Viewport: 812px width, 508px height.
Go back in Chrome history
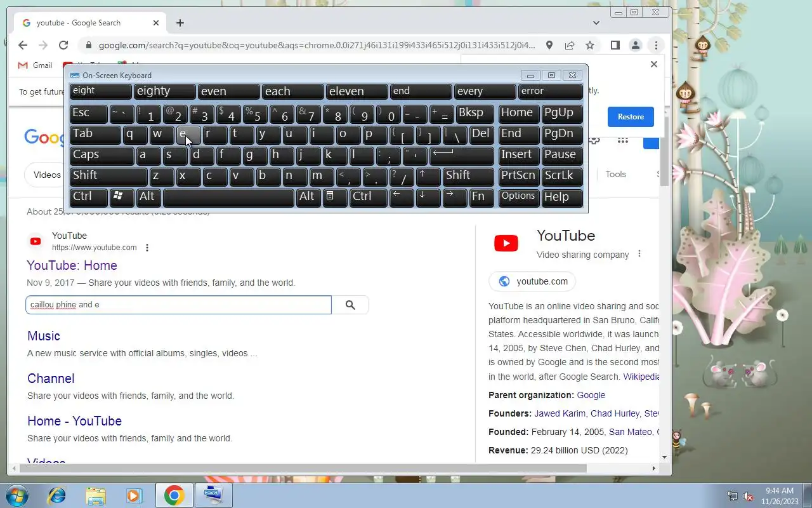click(23, 45)
